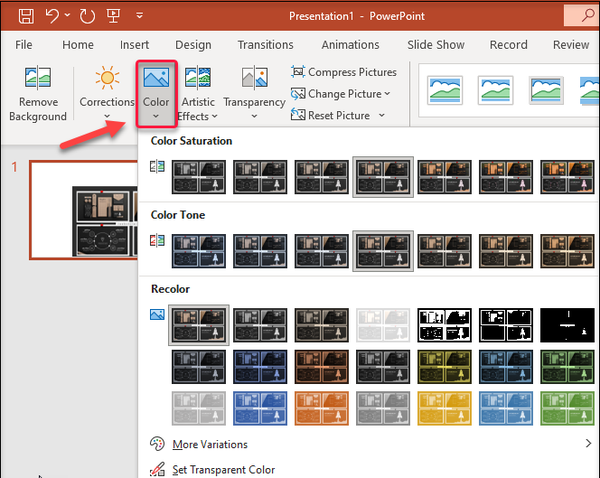Screen dimensions: 600x478
Task: Click Remove Background button
Action: pyautogui.click(x=38, y=94)
